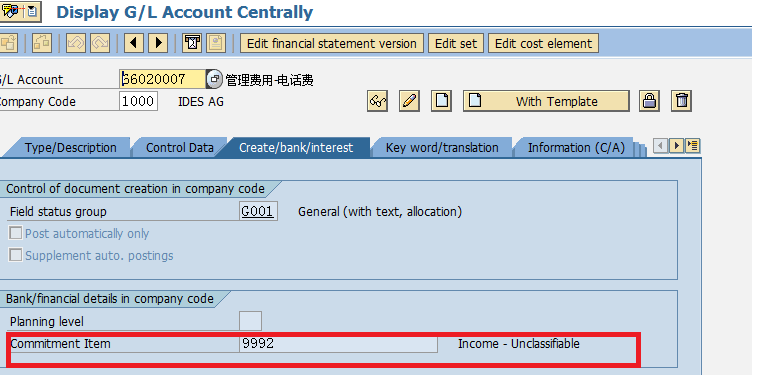The image size is (760, 375).
Task: Click the Commitment Item field with 9992
Action: tap(338, 344)
